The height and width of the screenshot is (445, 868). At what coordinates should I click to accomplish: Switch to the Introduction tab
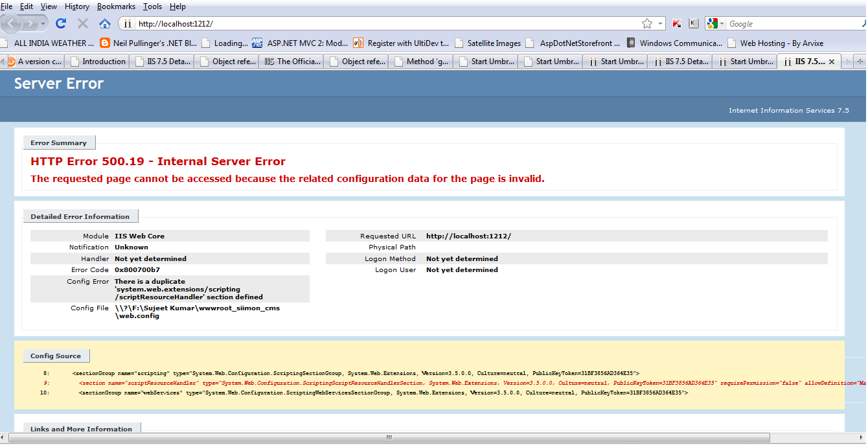(x=97, y=62)
